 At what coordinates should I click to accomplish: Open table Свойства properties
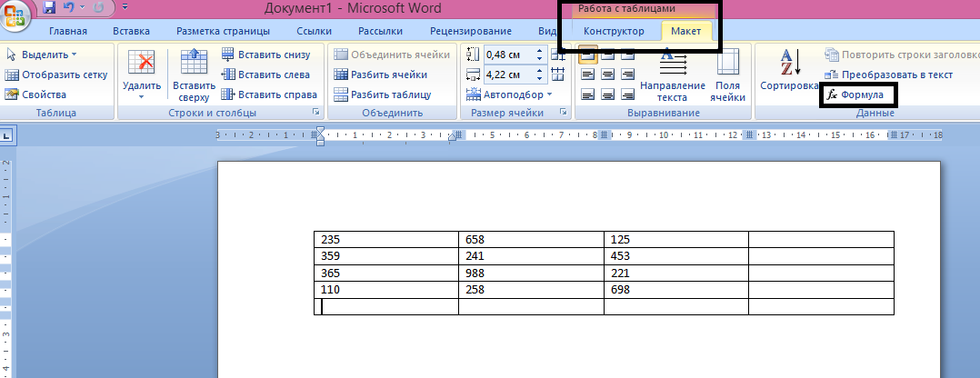pyautogui.click(x=35, y=94)
